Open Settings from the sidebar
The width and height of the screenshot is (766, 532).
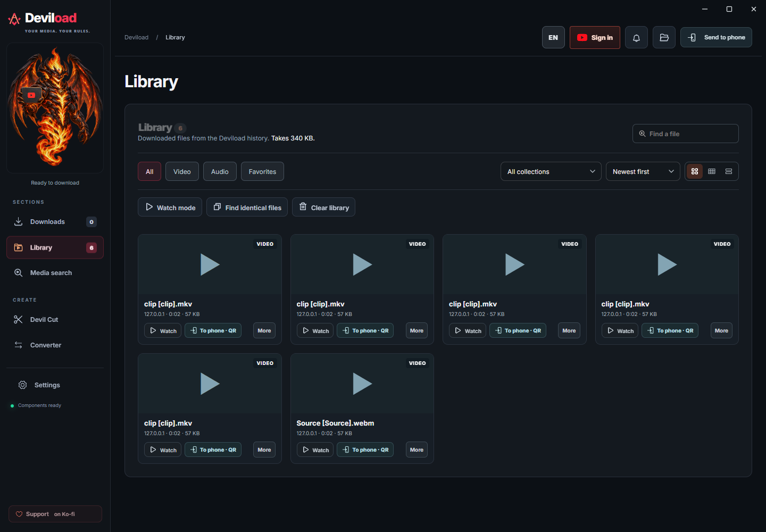55,385
